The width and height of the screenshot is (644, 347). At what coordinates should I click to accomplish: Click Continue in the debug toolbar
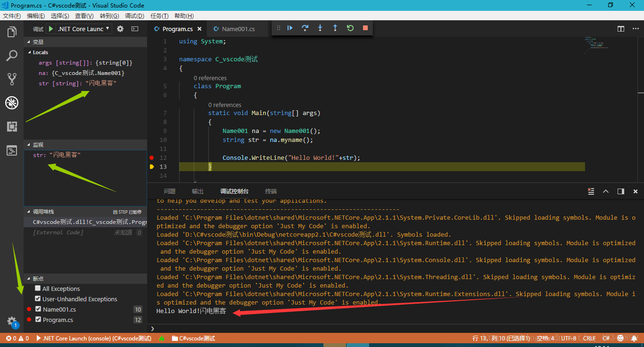coord(290,28)
